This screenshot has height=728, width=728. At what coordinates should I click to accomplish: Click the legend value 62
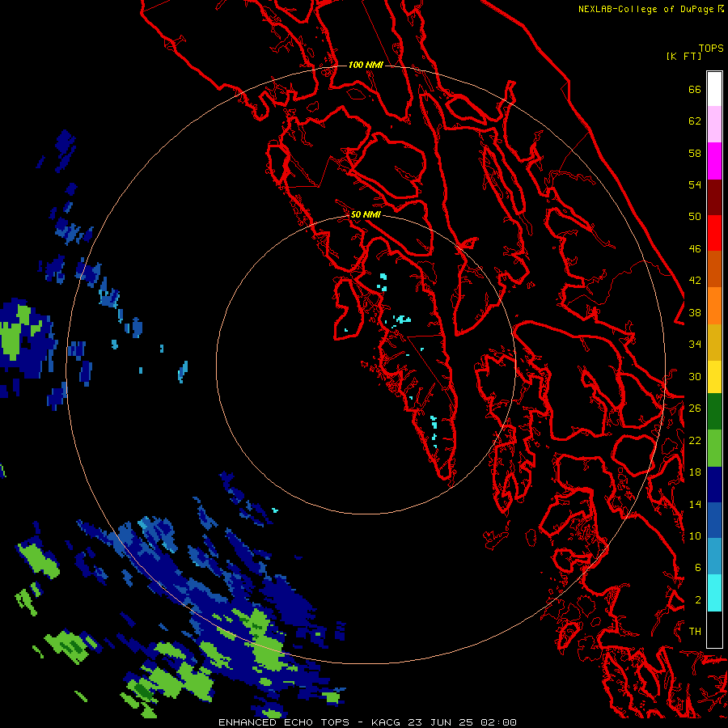pyautogui.click(x=695, y=121)
